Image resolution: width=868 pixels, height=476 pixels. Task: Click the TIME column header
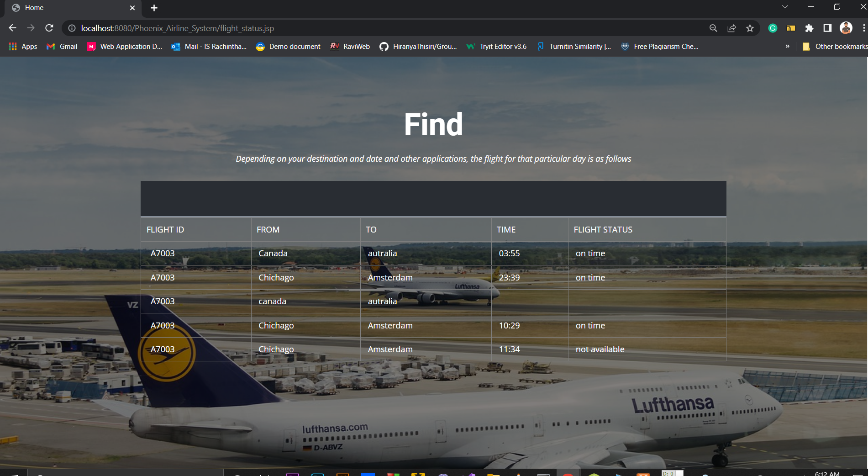coord(506,229)
